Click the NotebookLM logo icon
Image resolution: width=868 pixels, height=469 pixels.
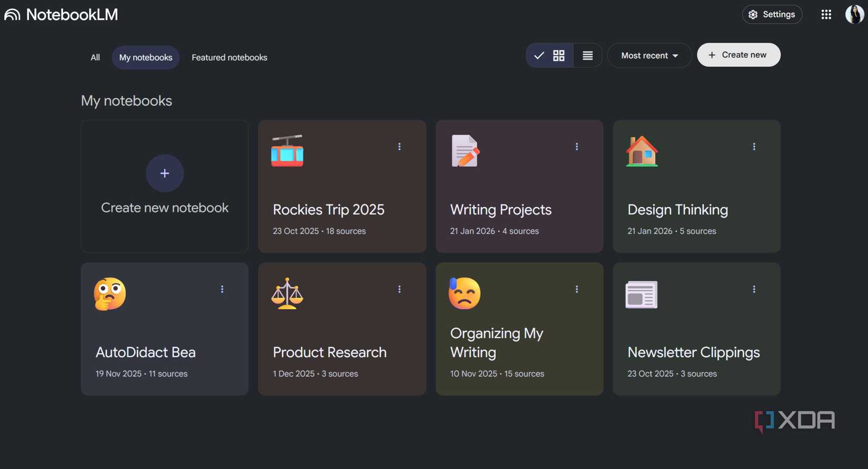pos(12,15)
